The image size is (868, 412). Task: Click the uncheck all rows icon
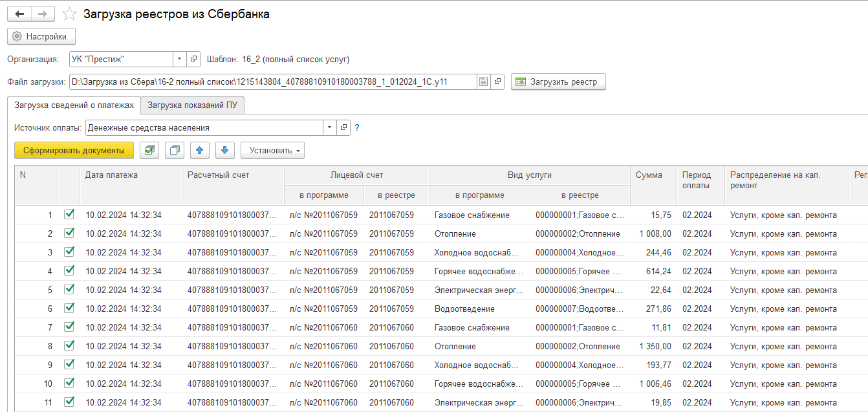click(175, 150)
